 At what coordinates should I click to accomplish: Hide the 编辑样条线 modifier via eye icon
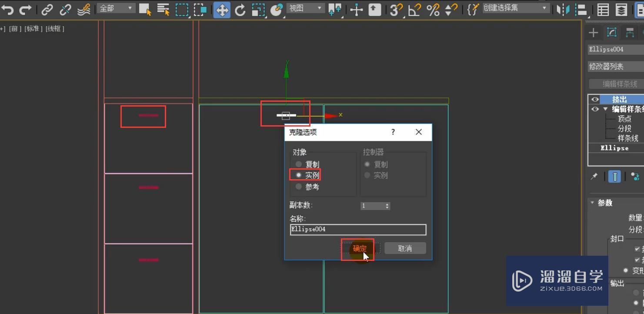(595, 109)
